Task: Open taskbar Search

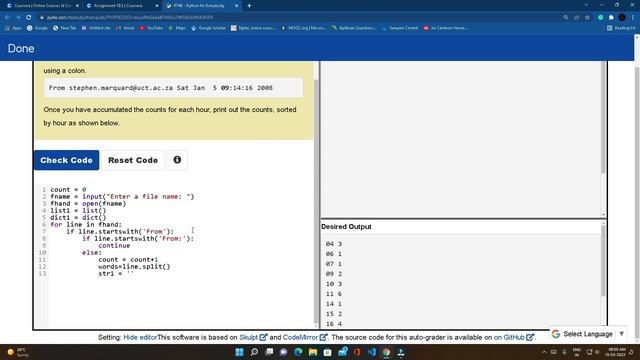Action: (254, 352)
